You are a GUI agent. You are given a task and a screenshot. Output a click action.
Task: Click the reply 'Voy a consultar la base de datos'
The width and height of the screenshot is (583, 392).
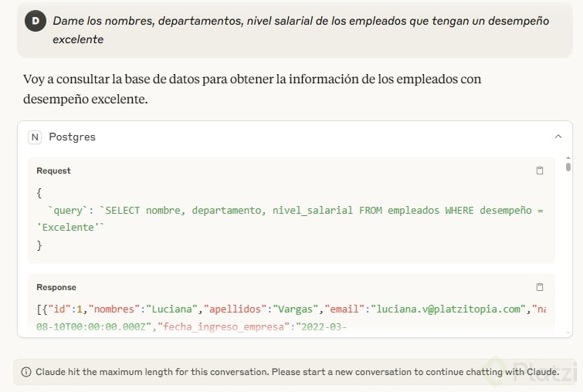[252, 89]
